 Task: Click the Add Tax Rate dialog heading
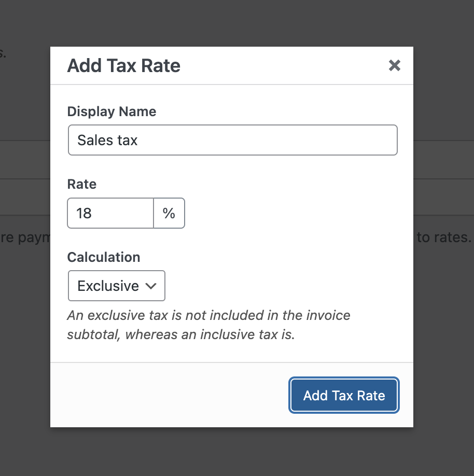click(x=123, y=65)
